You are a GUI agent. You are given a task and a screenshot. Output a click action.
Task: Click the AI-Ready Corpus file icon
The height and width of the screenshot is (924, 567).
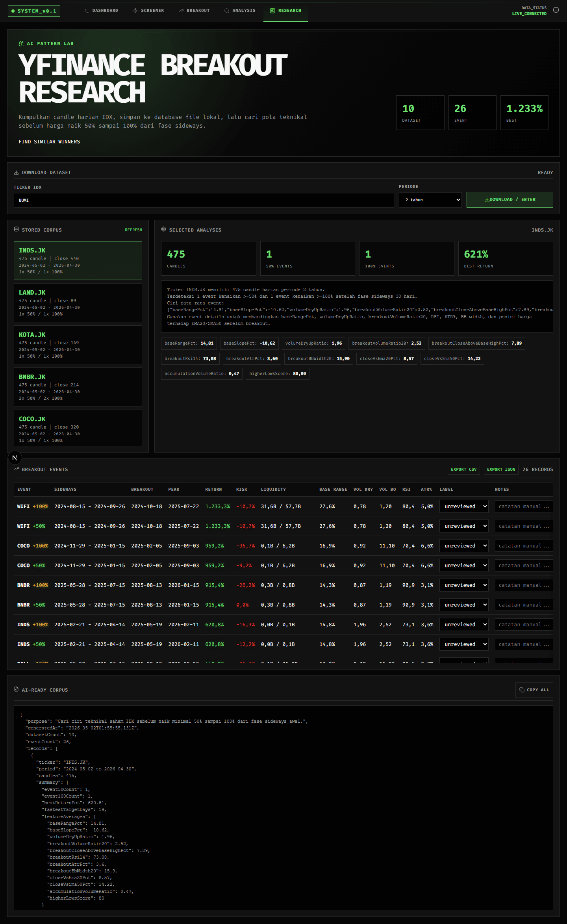click(x=16, y=689)
